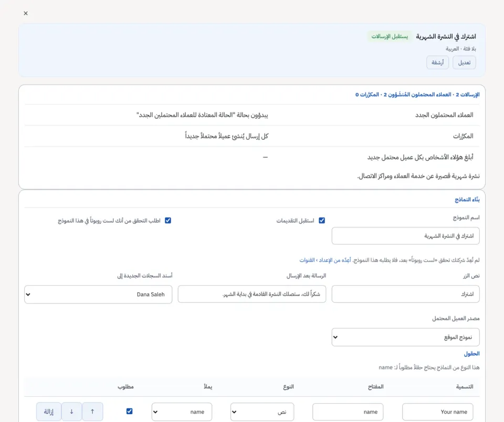Viewport: 504px width, 422px height.
Task: Click the تعديل (Edit) button
Action: coord(464,63)
